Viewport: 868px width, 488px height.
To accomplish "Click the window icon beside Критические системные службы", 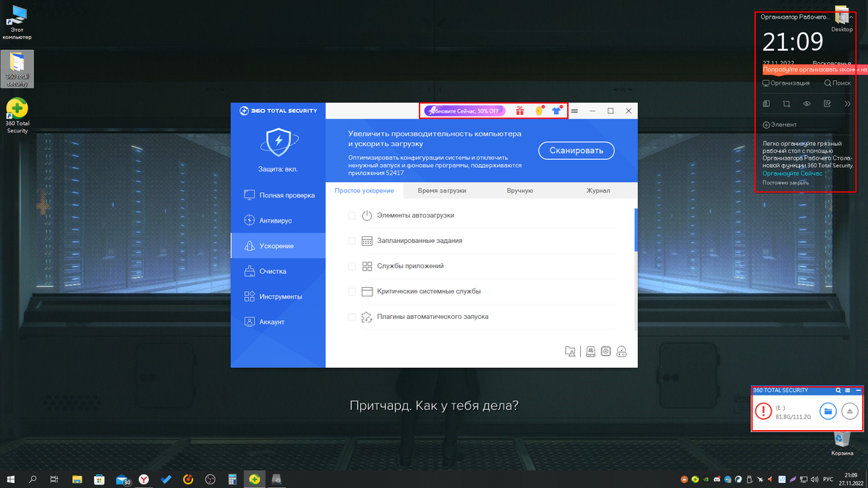I will (367, 291).
